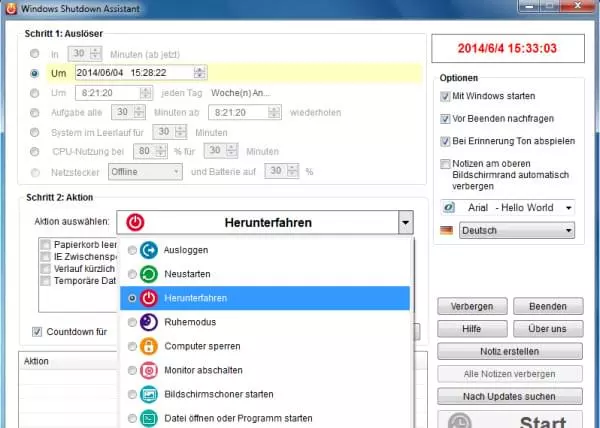Click the purple Ruhemodus moon icon
The width and height of the screenshot is (600, 428).
pos(149,322)
